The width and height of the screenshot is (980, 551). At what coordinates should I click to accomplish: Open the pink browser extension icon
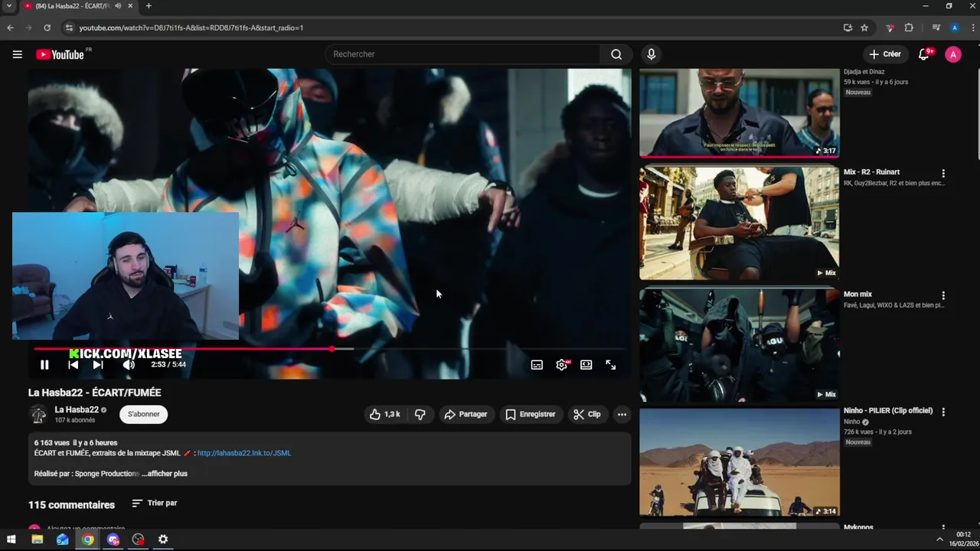(890, 28)
